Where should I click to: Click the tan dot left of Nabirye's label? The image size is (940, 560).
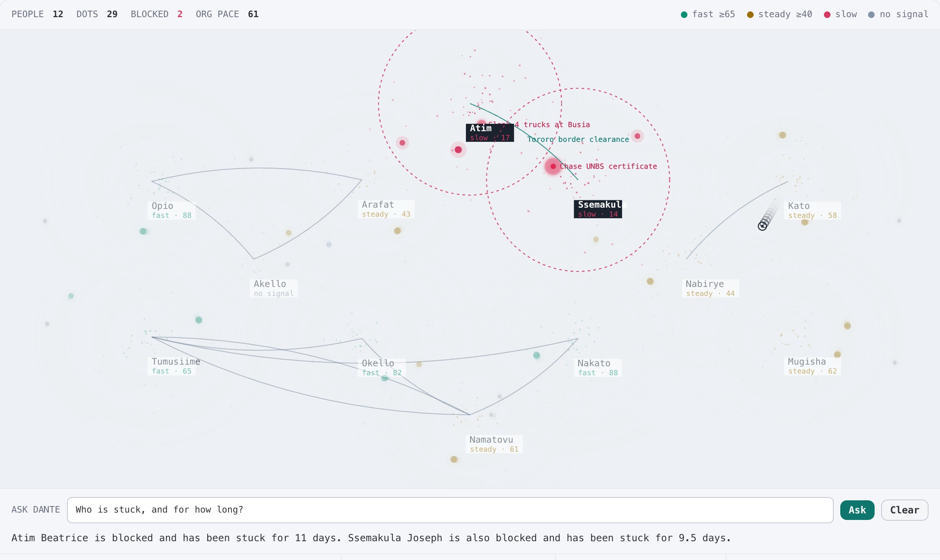[650, 281]
